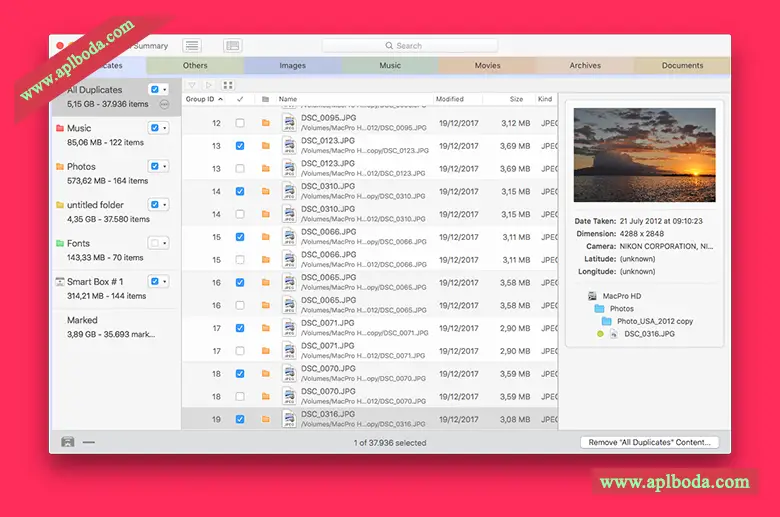This screenshot has width=780, height=517.
Task: Uncheck the selected group 19 DSC_0316.JPG checkbox
Action: tap(240, 419)
